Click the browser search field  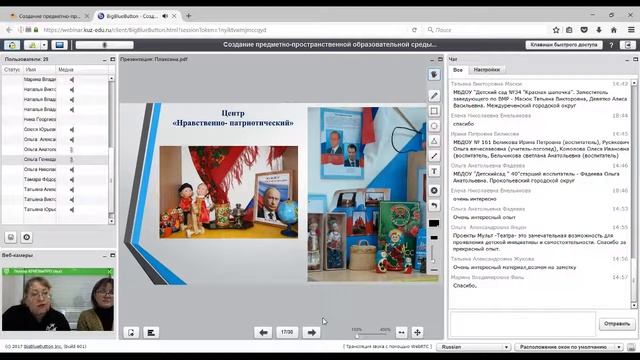(486, 30)
